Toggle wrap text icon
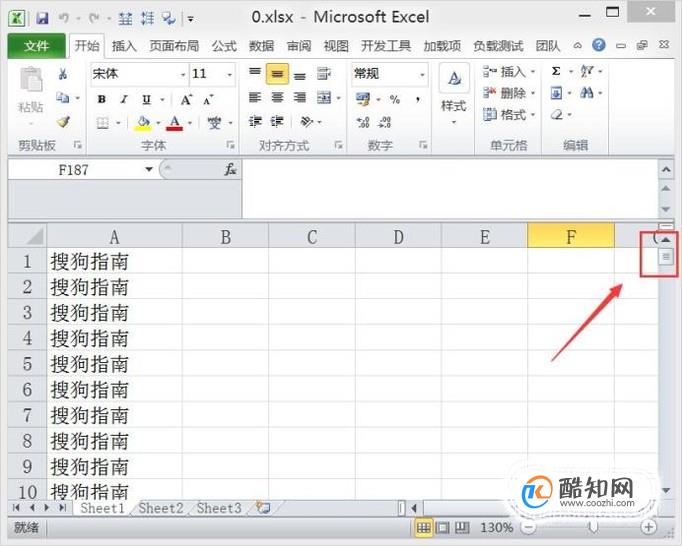The width and height of the screenshot is (682, 546). coord(324,74)
